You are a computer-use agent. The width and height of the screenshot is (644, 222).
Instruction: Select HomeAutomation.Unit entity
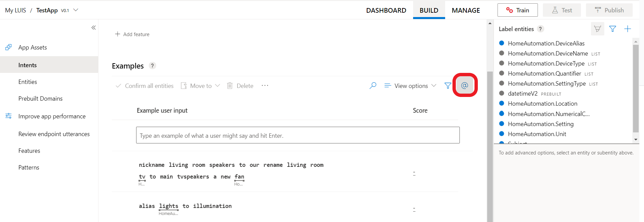tap(537, 134)
